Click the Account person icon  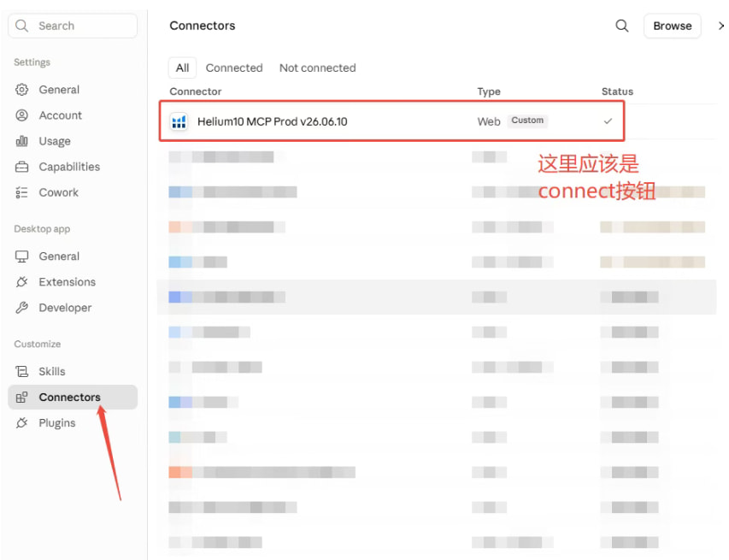coord(22,115)
